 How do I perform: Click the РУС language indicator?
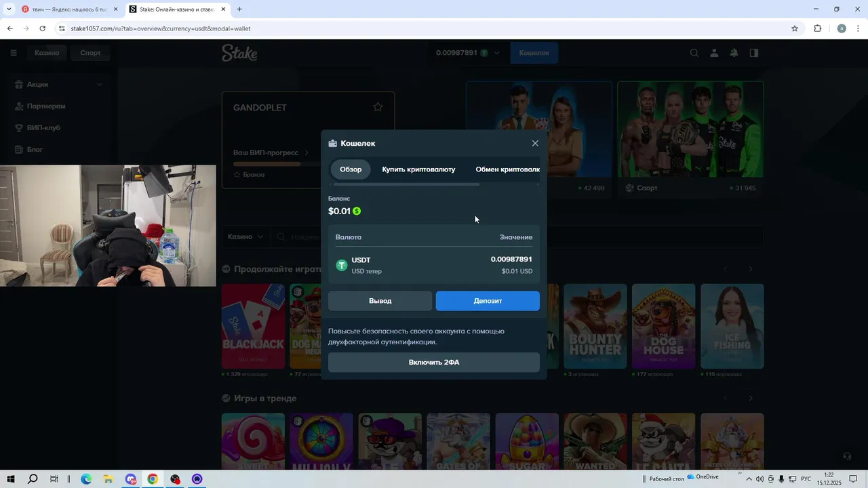pos(806,479)
